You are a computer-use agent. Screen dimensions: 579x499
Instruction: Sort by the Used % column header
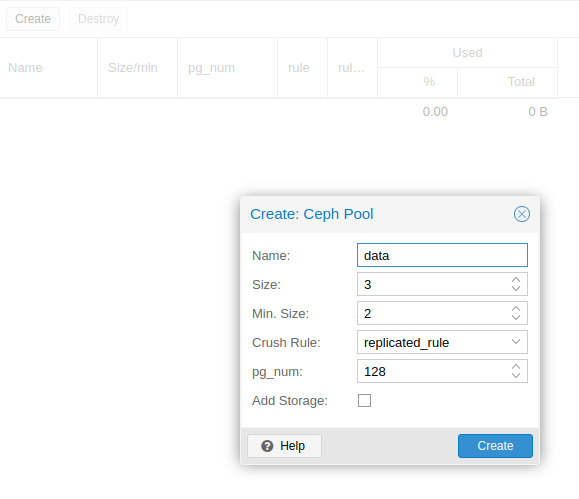coord(417,82)
